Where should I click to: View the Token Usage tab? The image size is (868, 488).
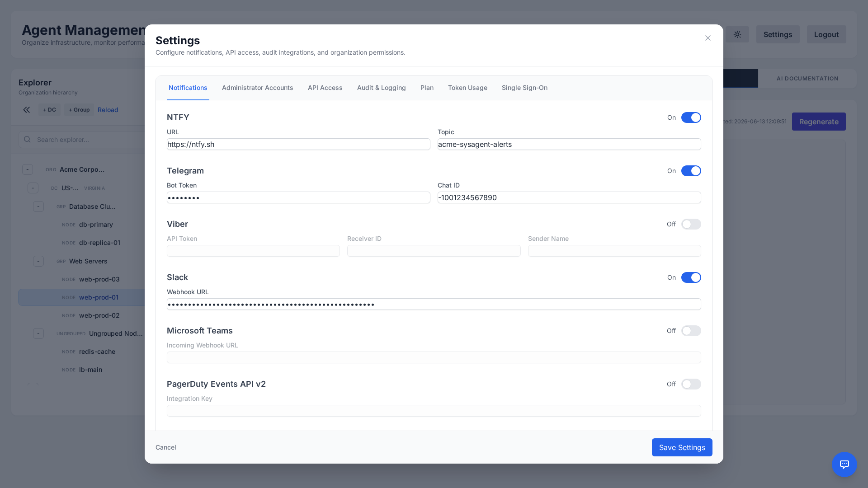(x=467, y=88)
